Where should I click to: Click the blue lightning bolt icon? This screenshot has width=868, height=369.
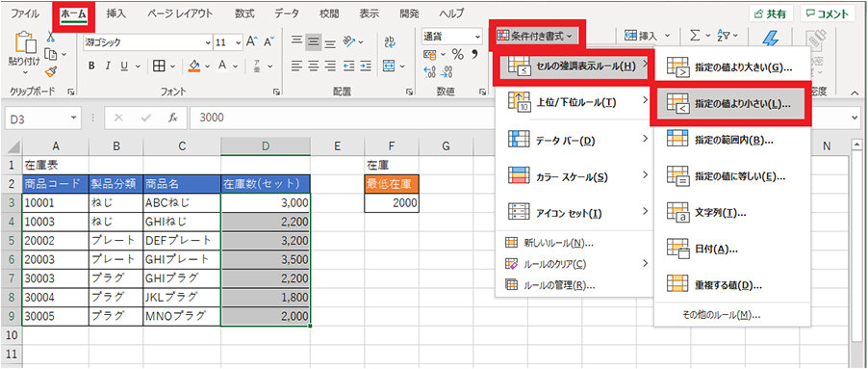coord(771,40)
